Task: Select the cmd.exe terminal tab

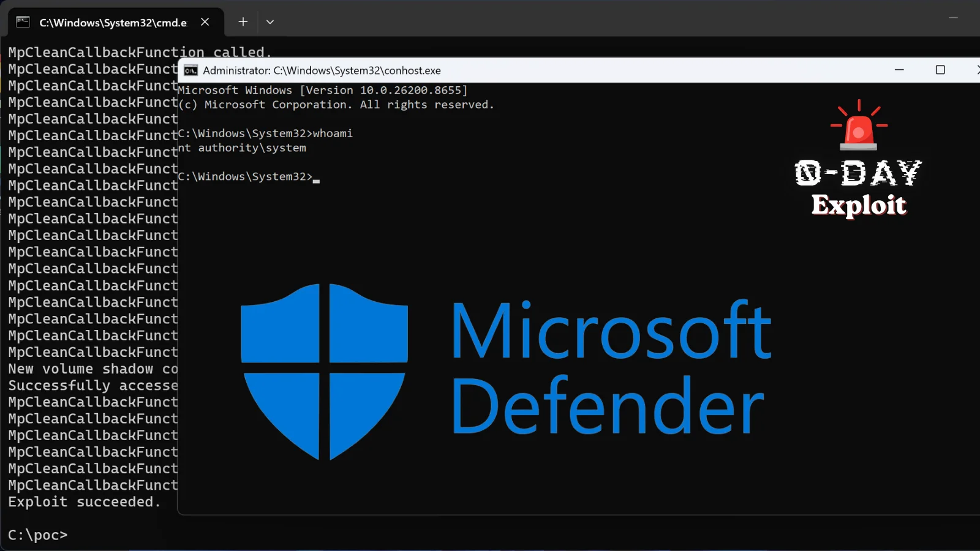Action: click(115, 22)
